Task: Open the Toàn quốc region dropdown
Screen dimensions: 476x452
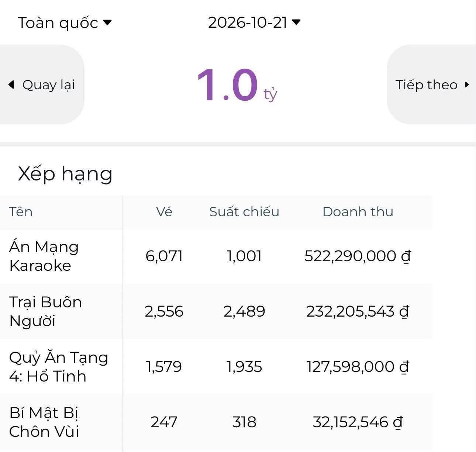Action: click(x=65, y=23)
